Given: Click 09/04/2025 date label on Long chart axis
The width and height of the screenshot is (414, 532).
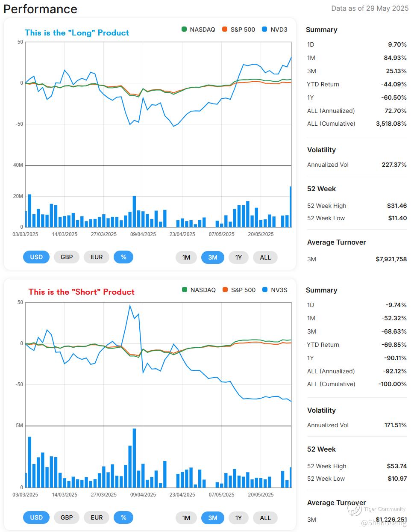Looking at the screenshot, I should tap(143, 234).
